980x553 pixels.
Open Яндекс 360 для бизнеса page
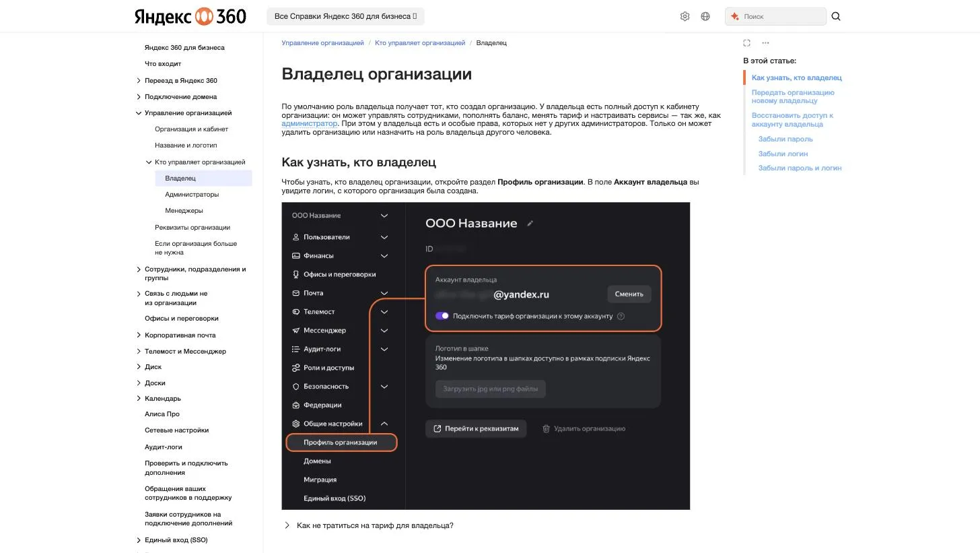[x=184, y=48]
